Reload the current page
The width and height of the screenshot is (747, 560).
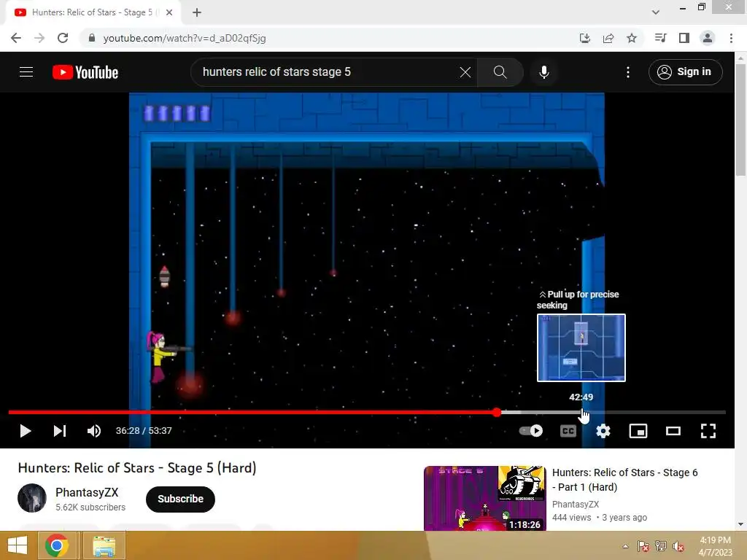click(x=63, y=38)
